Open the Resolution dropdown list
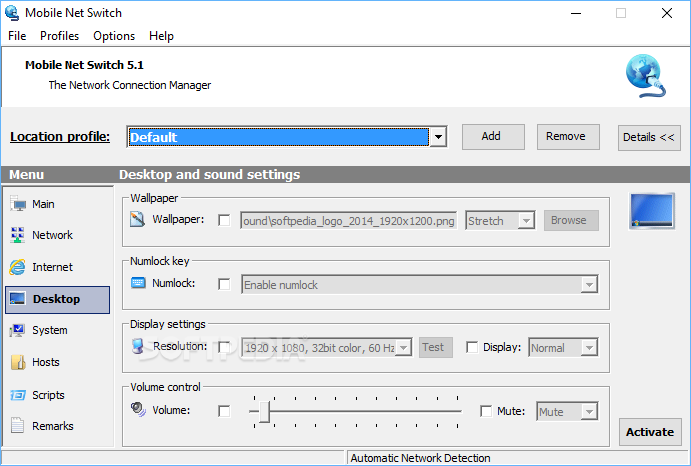The width and height of the screenshot is (691, 466). (403, 348)
